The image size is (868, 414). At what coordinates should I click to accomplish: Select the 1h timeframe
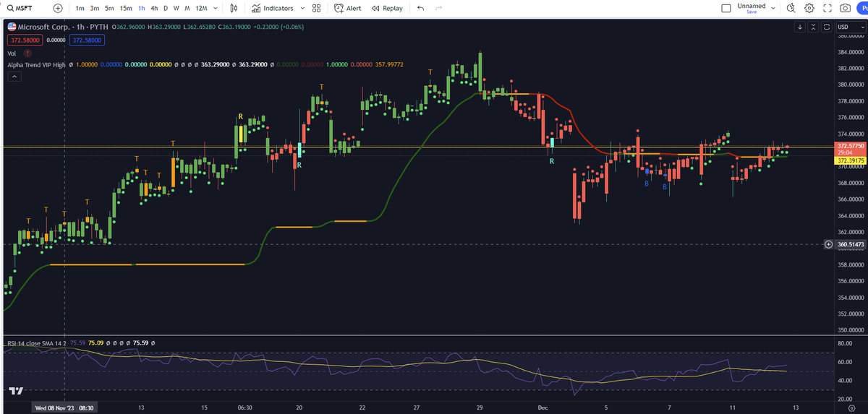pos(142,8)
